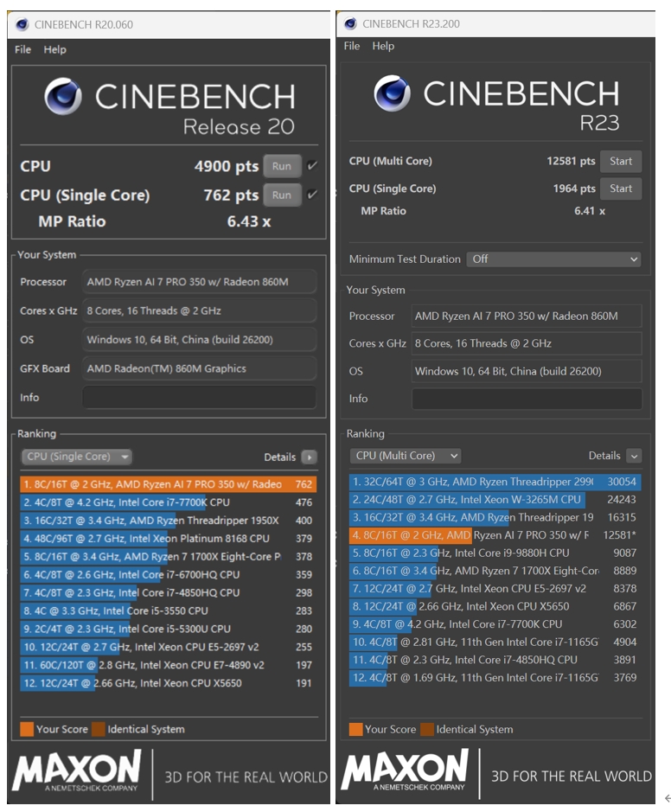Click the Cinebench R23 title bar app icon
Image resolution: width=671 pixels, height=812 pixels.
click(x=350, y=23)
